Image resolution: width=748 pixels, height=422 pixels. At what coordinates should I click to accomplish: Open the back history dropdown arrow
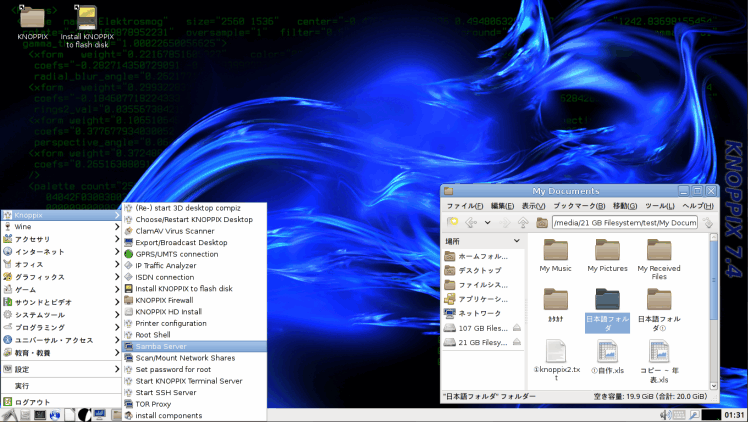pos(488,223)
